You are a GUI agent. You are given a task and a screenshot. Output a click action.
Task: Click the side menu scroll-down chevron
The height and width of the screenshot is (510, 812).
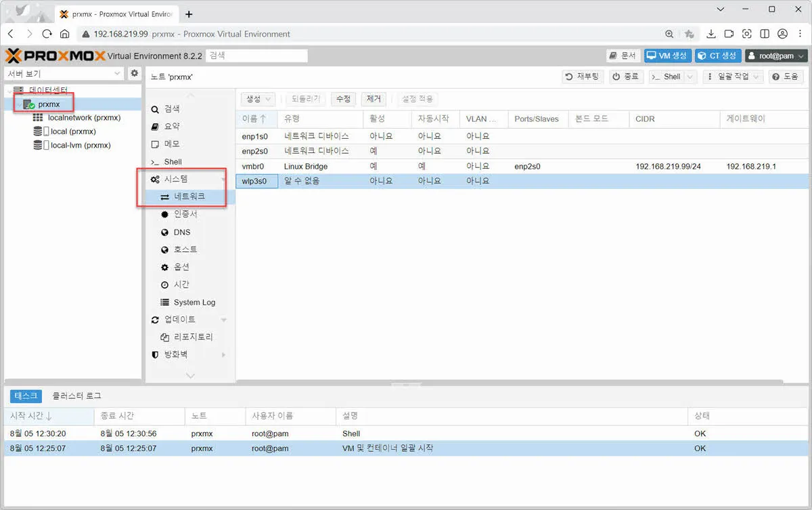tap(190, 375)
